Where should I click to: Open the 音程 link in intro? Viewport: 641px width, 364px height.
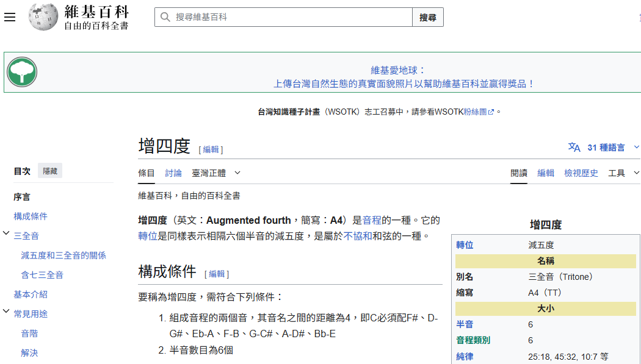pyautogui.click(x=372, y=220)
